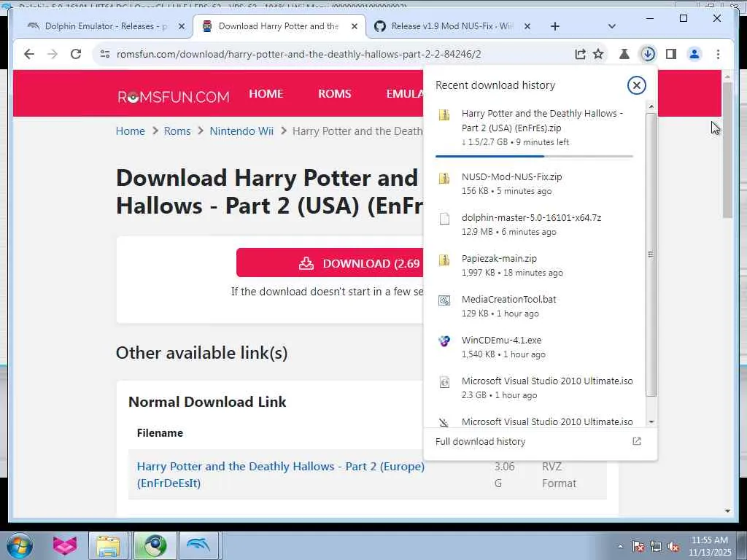Image resolution: width=747 pixels, height=560 pixels.
Task: Switch to Release v1.9 Mod NUS-Fix tab
Action: tap(452, 27)
